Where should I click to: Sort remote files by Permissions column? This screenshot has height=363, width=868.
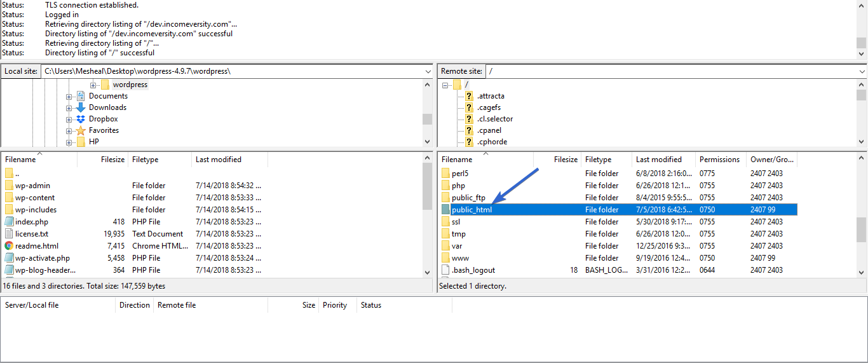(x=721, y=160)
